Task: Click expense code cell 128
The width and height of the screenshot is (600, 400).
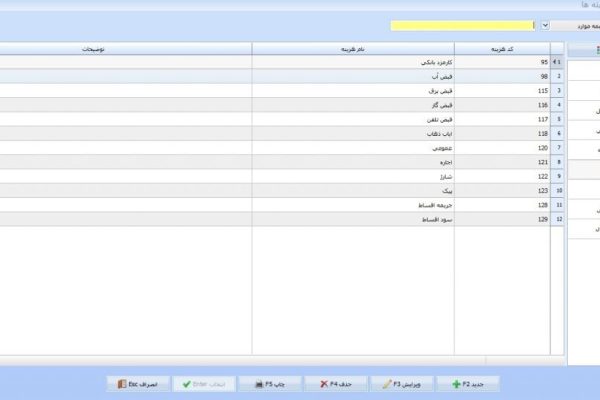Action: (502, 205)
